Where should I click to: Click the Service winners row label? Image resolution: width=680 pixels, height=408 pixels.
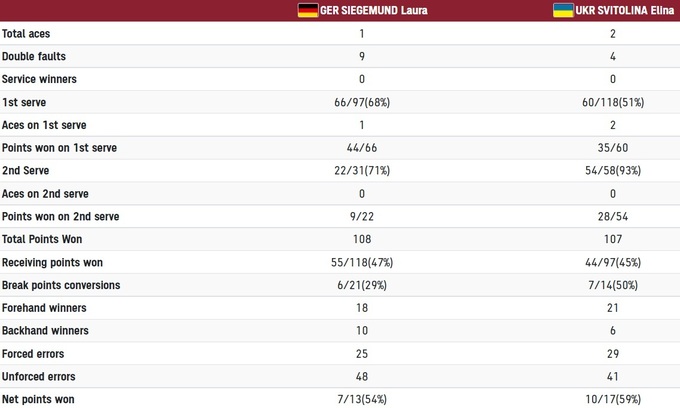(39, 79)
